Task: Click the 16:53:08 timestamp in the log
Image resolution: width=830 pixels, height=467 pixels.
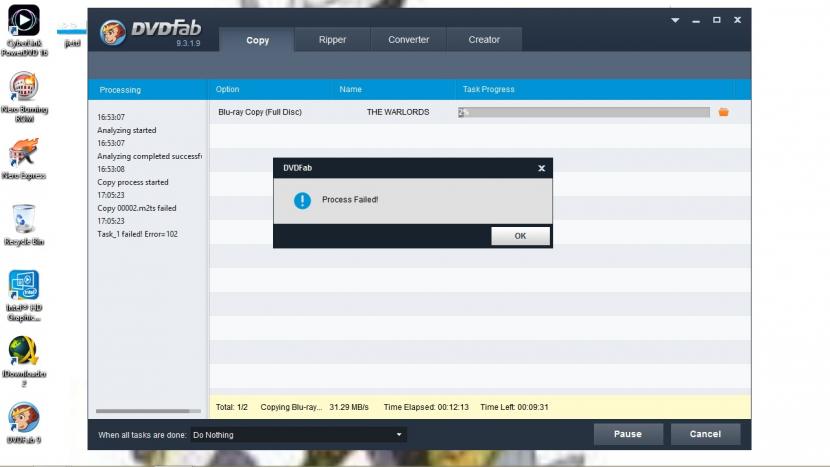Action: (111, 169)
